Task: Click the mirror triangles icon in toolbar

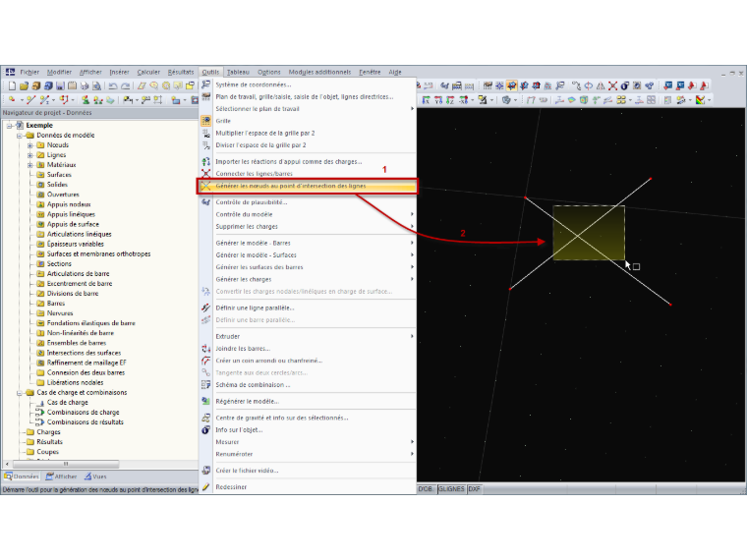Action: click(601, 85)
